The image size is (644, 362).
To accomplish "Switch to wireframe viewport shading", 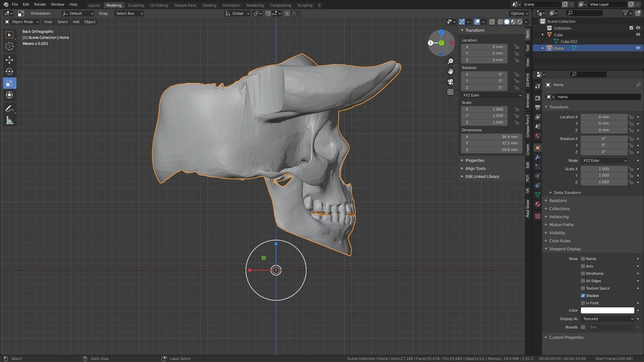I will coord(500,22).
